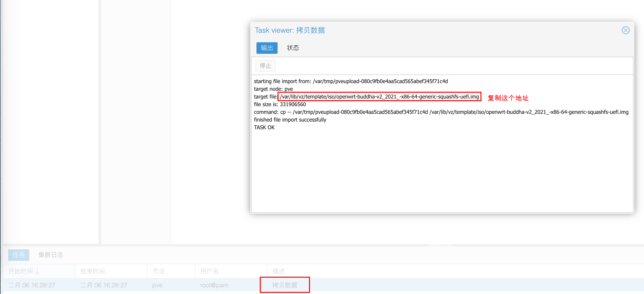Image resolution: width=644 pixels, height=294 pixels.
Task: Sort by the 节点 column header
Action: 158,271
